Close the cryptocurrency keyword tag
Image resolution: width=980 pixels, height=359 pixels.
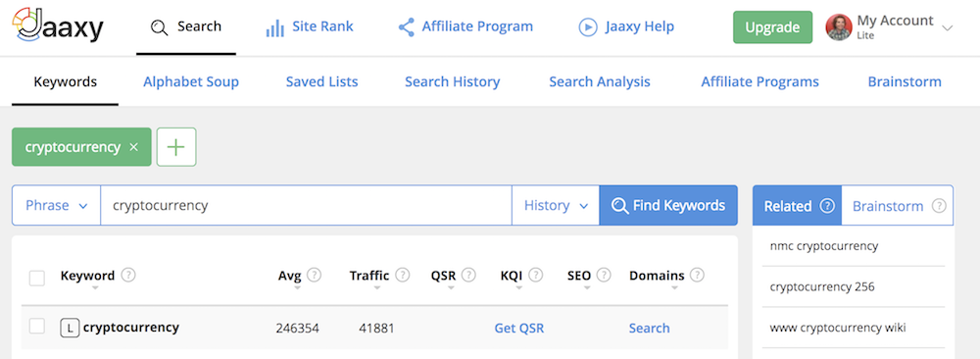(133, 147)
